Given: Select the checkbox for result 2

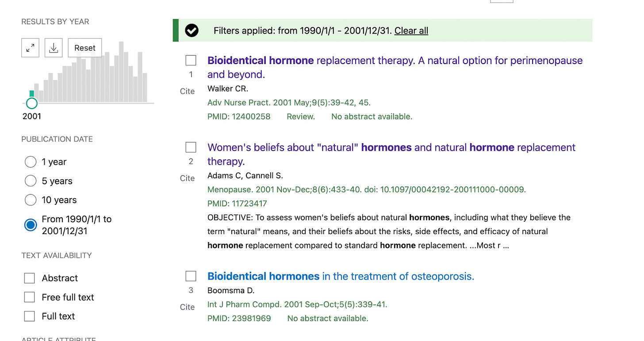Looking at the screenshot, I should point(191,147).
